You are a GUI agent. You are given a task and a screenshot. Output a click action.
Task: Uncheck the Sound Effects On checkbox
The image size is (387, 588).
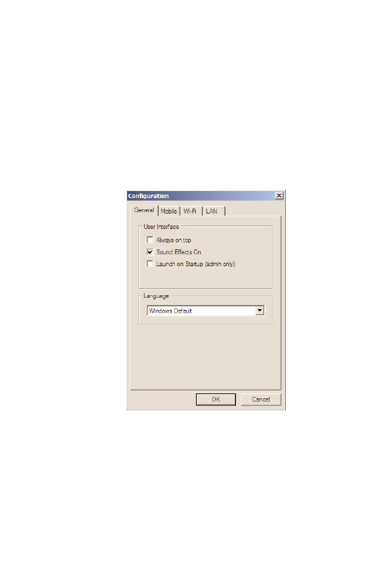pyautogui.click(x=150, y=251)
